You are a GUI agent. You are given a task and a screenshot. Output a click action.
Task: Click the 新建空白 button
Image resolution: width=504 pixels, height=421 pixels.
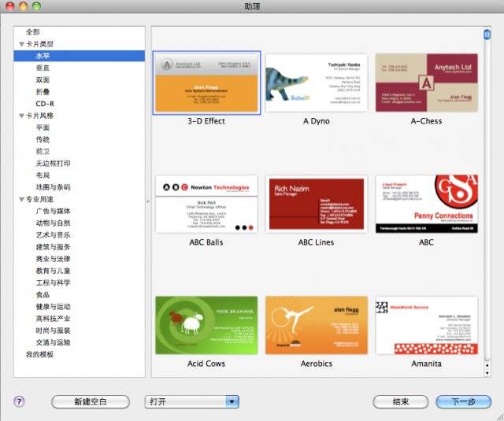tap(90, 401)
